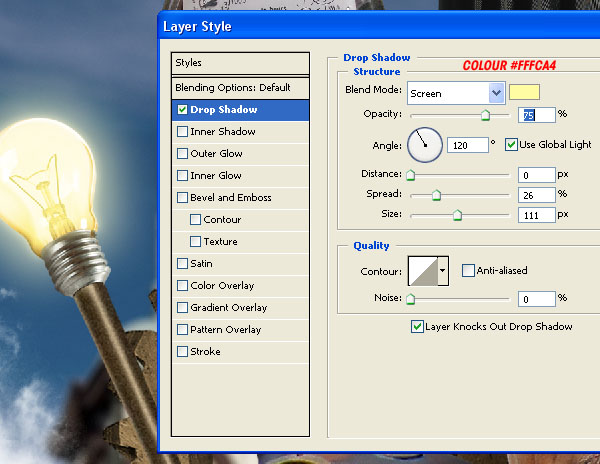Click the Contour curve thumbnail
Screen dimensions: 600x464
pyautogui.click(x=423, y=271)
